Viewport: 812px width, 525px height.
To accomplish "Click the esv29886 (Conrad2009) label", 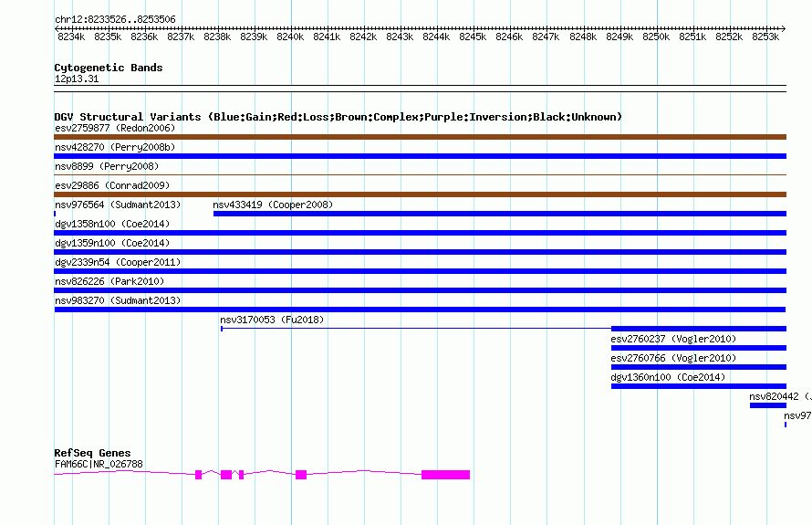I will click(x=112, y=185).
